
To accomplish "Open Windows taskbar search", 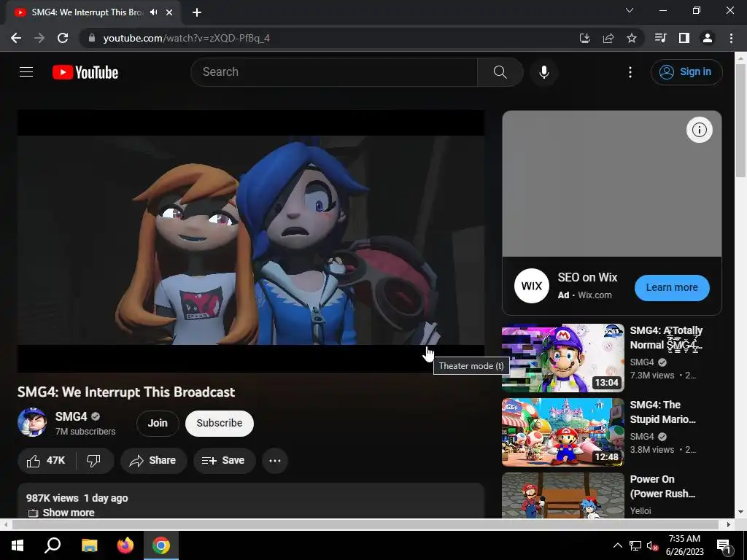I will (53, 545).
